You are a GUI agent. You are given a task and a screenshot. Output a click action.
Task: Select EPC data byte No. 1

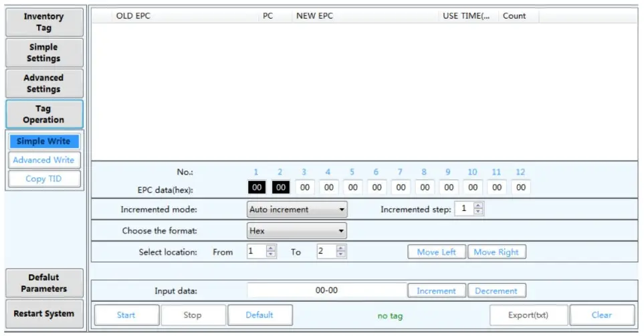[x=257, y=187]
